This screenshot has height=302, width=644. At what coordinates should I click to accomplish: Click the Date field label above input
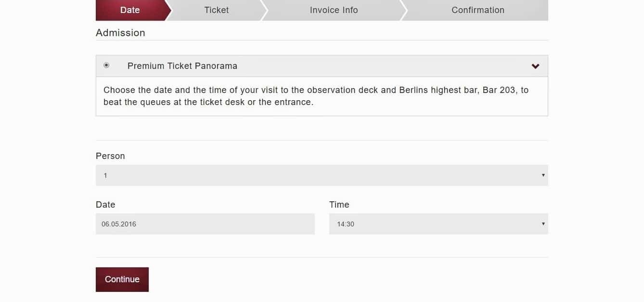(105, 205)
